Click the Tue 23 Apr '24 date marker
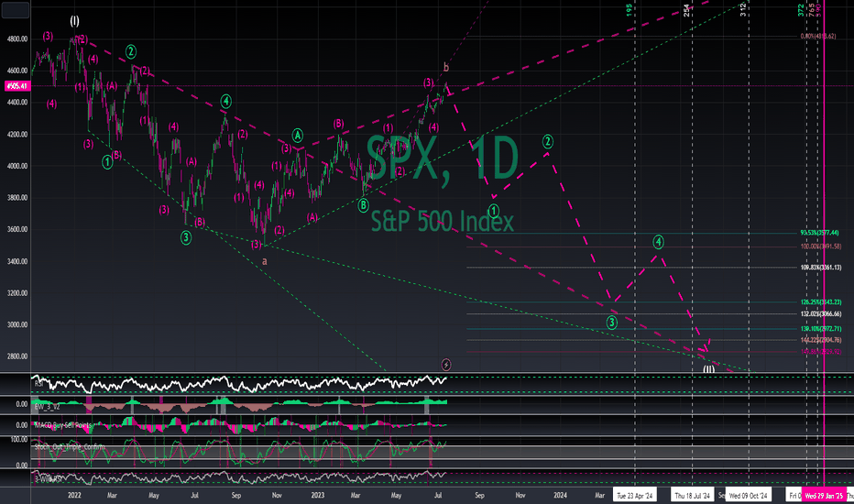 634,495
